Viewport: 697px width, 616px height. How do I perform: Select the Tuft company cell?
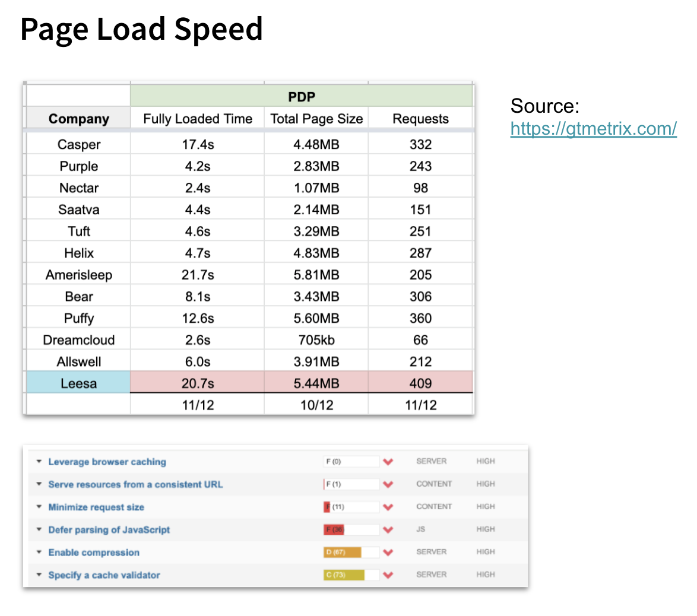pos(79,231)
